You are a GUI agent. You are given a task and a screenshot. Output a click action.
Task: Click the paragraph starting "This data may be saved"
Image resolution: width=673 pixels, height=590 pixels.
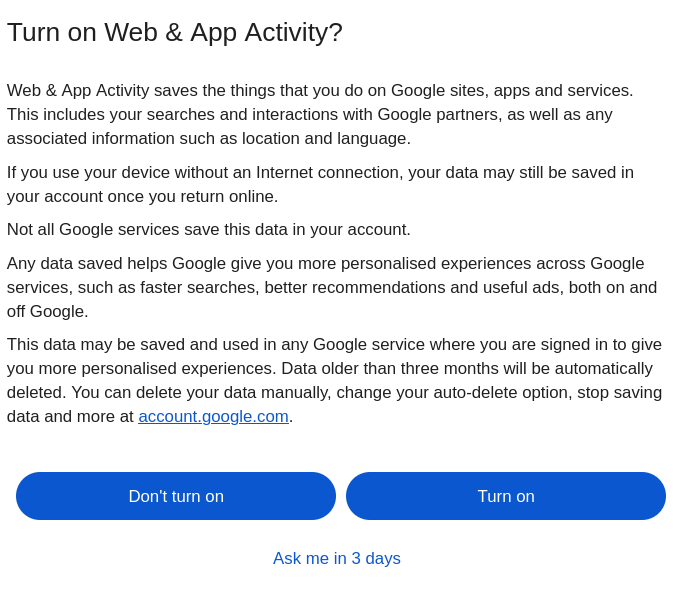pos(334,380)
